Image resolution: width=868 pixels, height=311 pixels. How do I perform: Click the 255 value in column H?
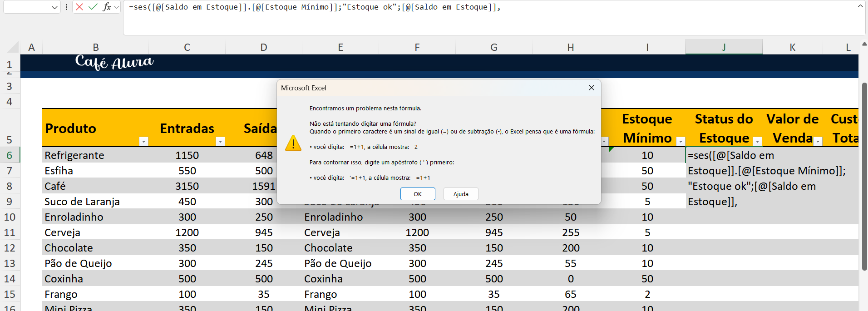[571, 232]
